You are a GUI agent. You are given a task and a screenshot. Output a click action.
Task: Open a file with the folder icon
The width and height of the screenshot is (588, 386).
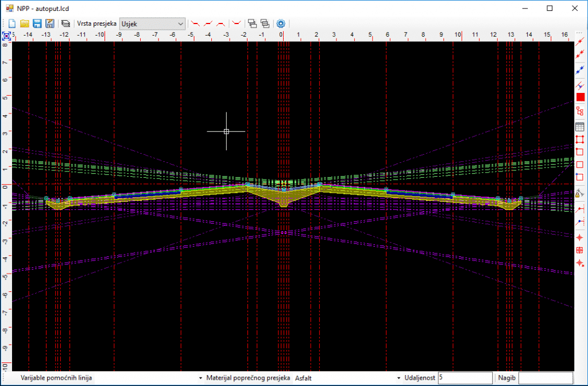click(x=25, y=24)
